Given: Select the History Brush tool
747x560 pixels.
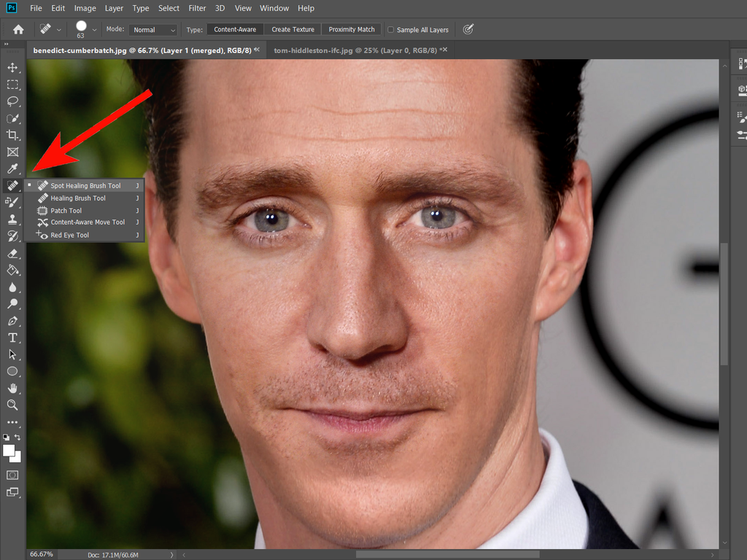Looking at the screenshot, I should click(x=12, y=236).
